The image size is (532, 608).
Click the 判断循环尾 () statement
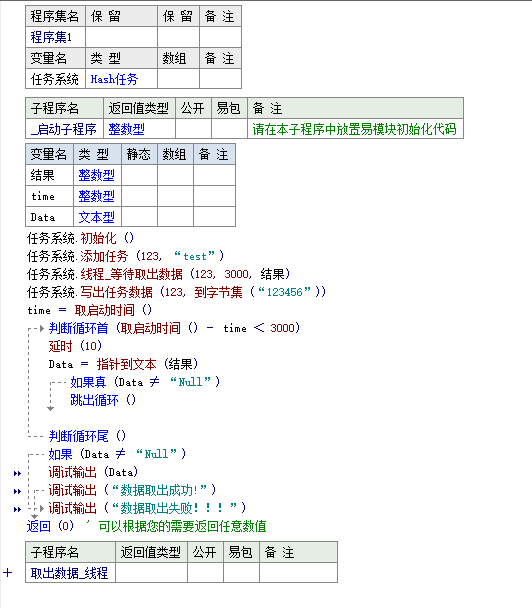click(87, 436)
